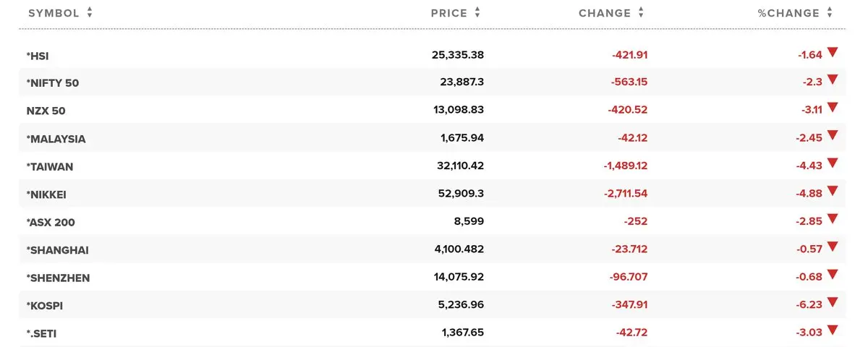The image size is (868, 347).
Task: Select the *SHENZHEN symbol
Action: pos(59,278)
